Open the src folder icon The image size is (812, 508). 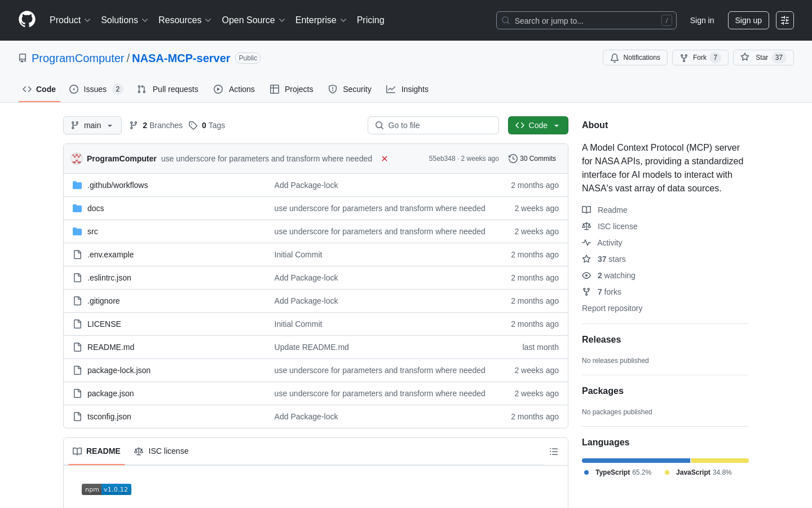pyautogui.click(x=77, y=231)
